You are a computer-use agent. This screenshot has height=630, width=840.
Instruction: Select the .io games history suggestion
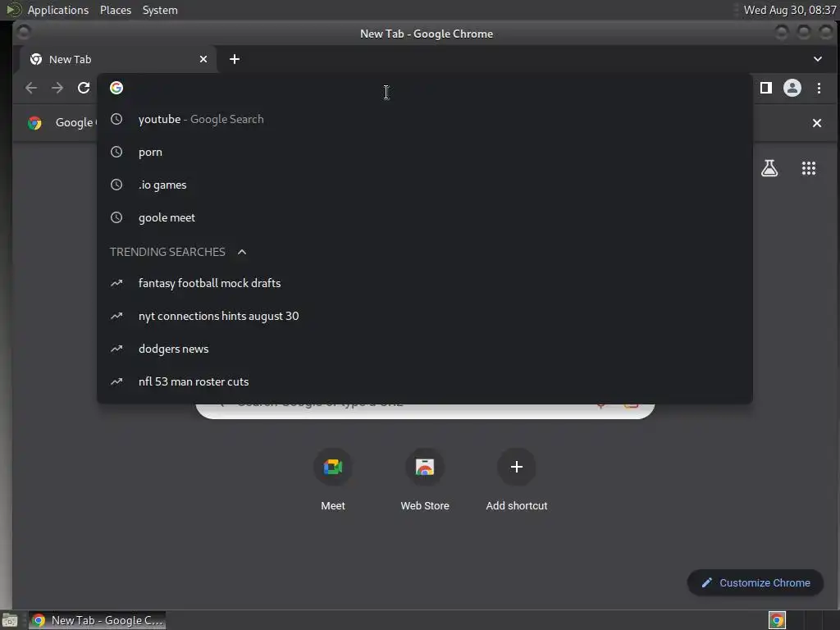pos(424,185)
